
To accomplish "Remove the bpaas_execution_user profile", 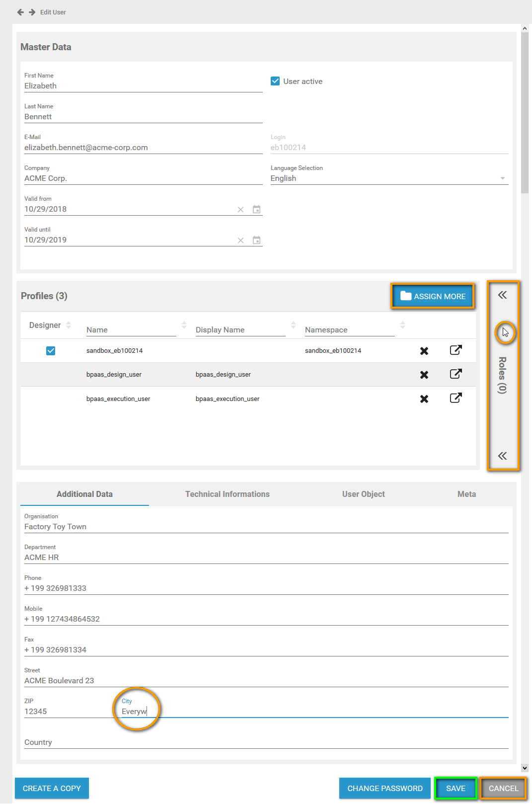I will [x=424, y=399].
